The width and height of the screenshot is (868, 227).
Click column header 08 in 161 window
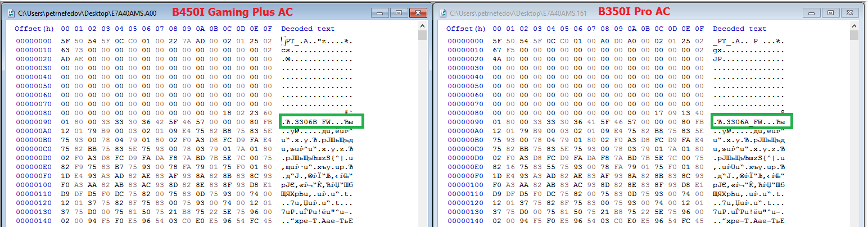605,29
